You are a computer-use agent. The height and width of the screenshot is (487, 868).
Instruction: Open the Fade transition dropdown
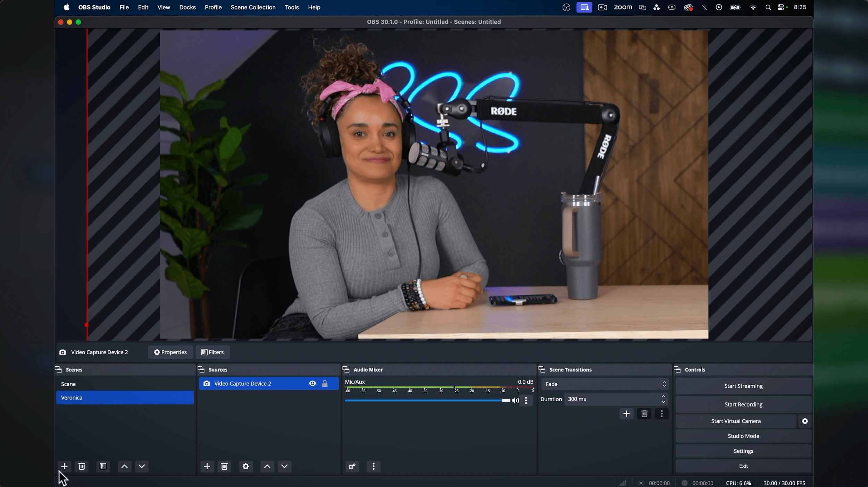pos(604,384)
